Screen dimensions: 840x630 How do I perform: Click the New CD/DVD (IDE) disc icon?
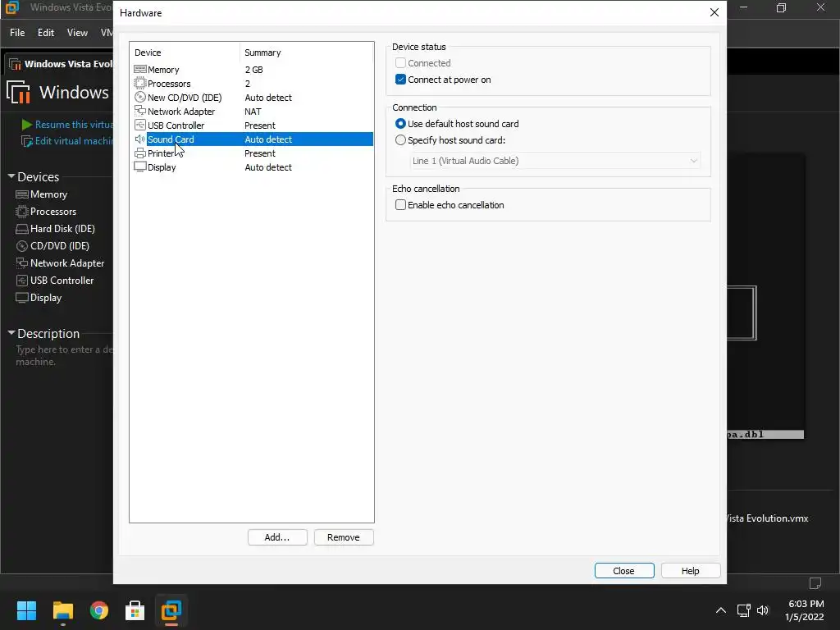(139, 97)
